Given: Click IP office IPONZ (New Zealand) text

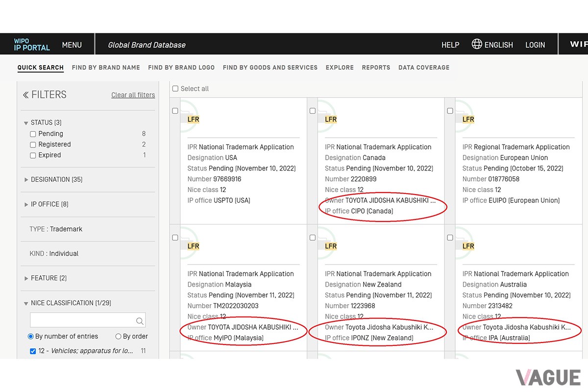Looking at the screenshot, I should coord(369,338).
